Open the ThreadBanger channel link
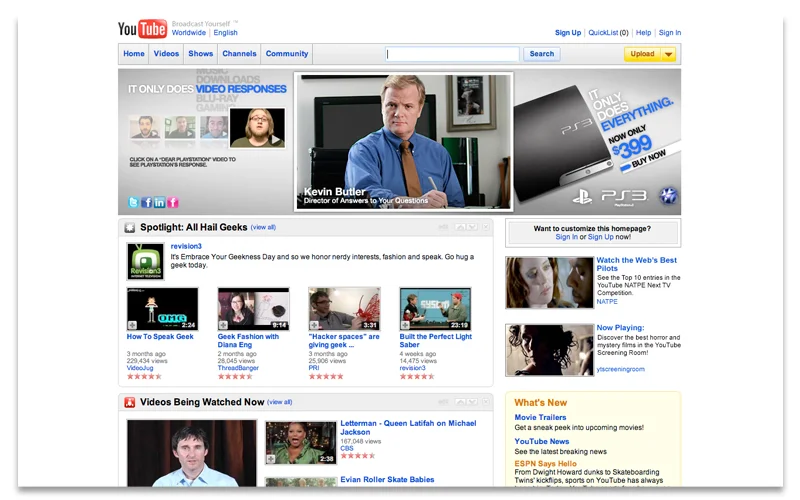 click(x=238, y=368)
